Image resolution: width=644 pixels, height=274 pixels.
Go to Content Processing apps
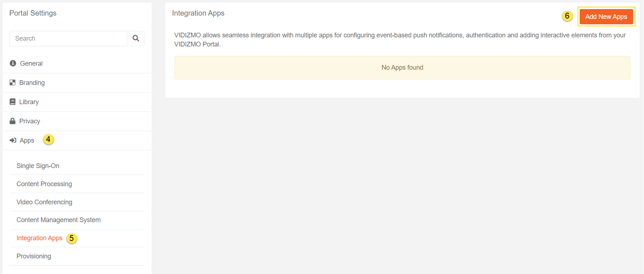pos(44,184)
